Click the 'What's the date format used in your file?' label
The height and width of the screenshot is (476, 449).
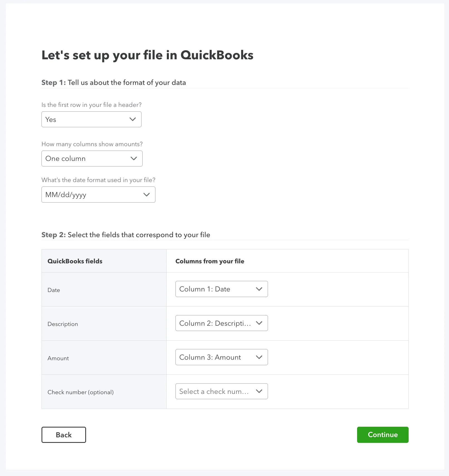coord(98,180)
